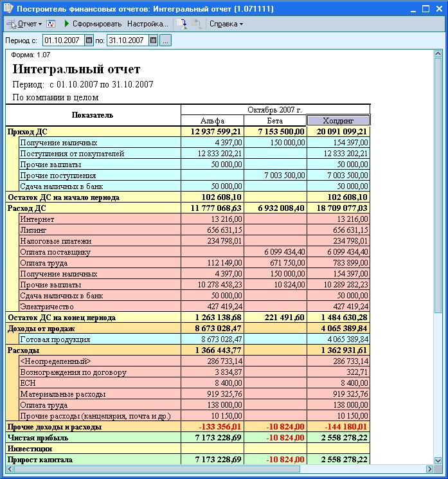Click Сформировать to generate the report
The image size is (448, 479).
pyautogui.click(x=93, y=24)
